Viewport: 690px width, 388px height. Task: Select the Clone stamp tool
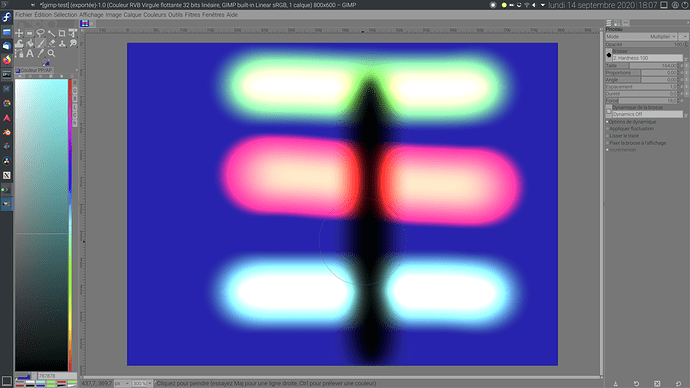coord(62,44)
